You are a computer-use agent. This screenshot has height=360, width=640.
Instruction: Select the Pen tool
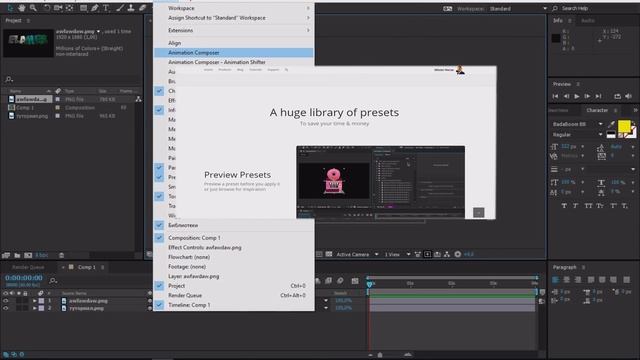coord(95,8)
